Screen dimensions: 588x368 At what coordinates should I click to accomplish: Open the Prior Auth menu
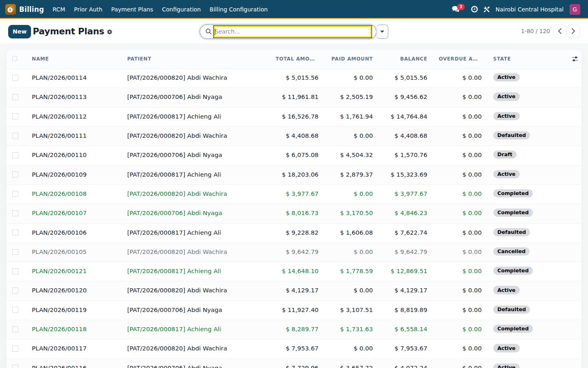[88, 9]
